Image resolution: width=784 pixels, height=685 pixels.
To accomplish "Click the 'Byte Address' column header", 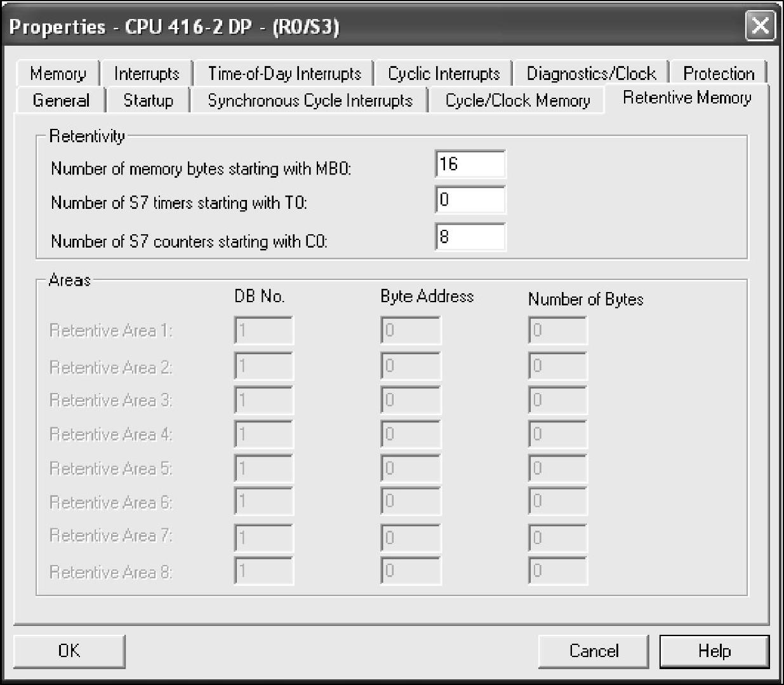I will (x=427, y=296).
